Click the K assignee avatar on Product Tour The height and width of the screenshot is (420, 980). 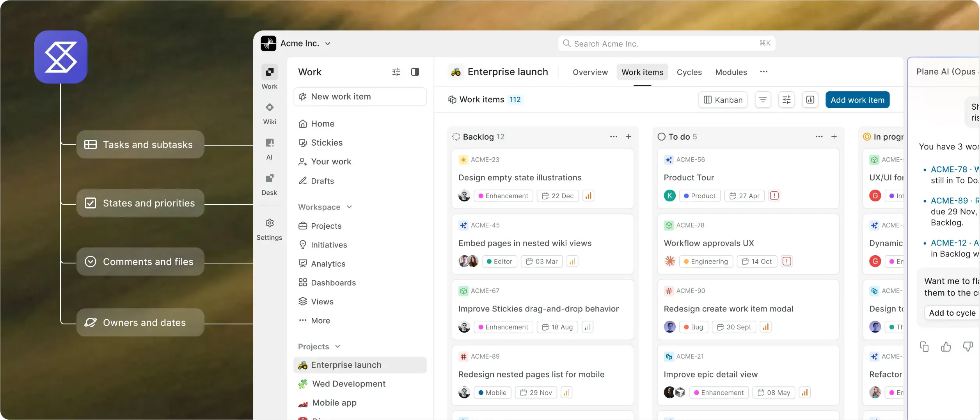(x=669, y=196)
